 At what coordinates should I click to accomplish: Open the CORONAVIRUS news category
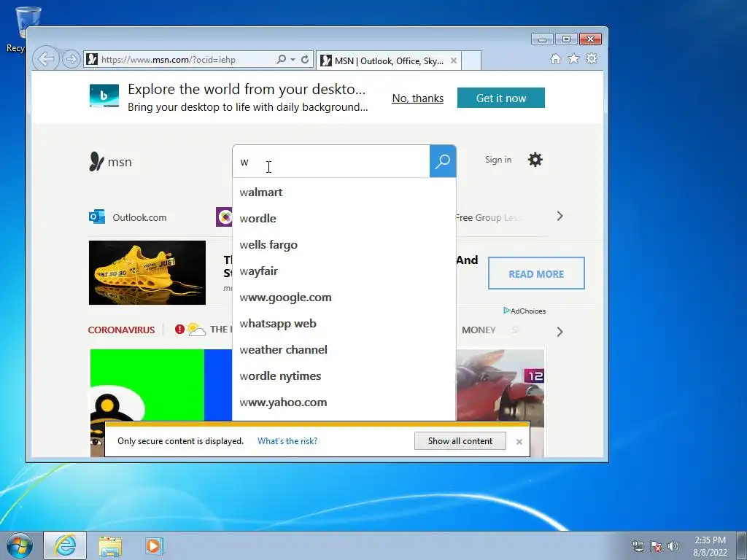122,330
